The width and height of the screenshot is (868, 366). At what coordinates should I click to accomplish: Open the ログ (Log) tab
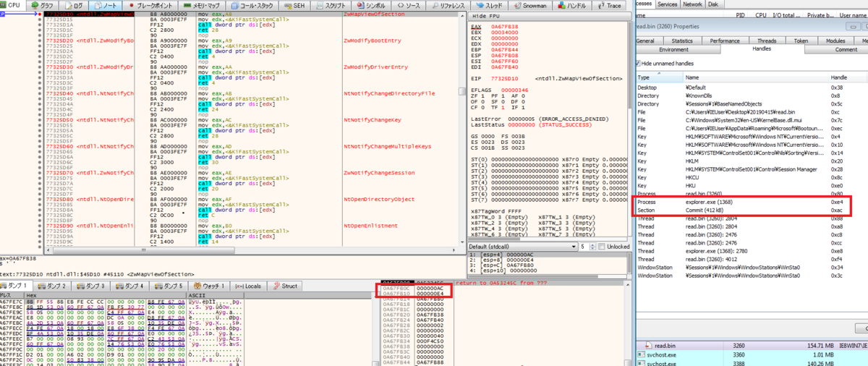click(x=74, y=5)
